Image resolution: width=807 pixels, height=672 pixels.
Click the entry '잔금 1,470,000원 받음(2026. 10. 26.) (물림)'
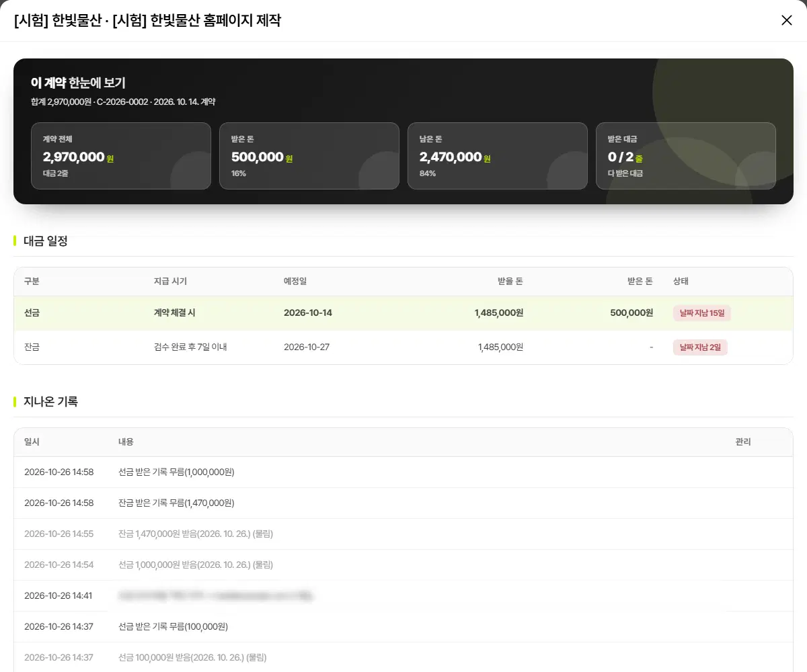196,534
